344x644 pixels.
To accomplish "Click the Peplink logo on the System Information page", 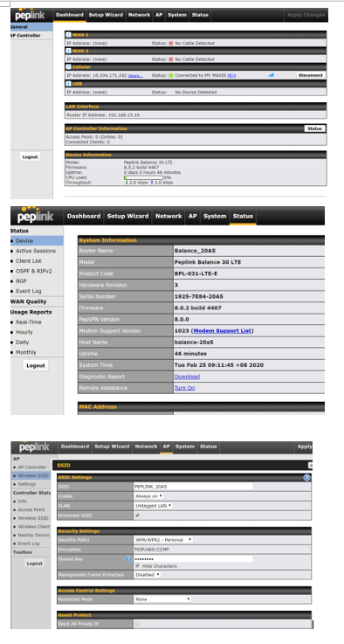I will coord(35,215).
